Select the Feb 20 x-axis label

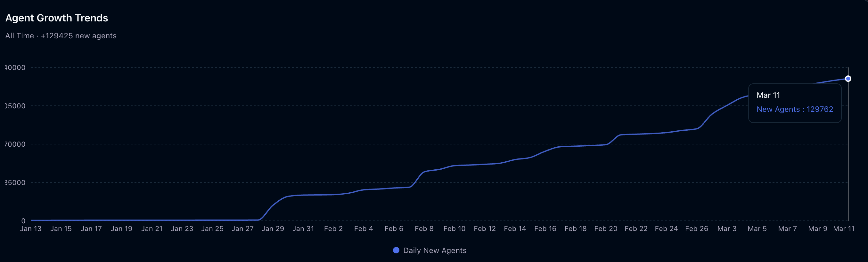(605, 229)
